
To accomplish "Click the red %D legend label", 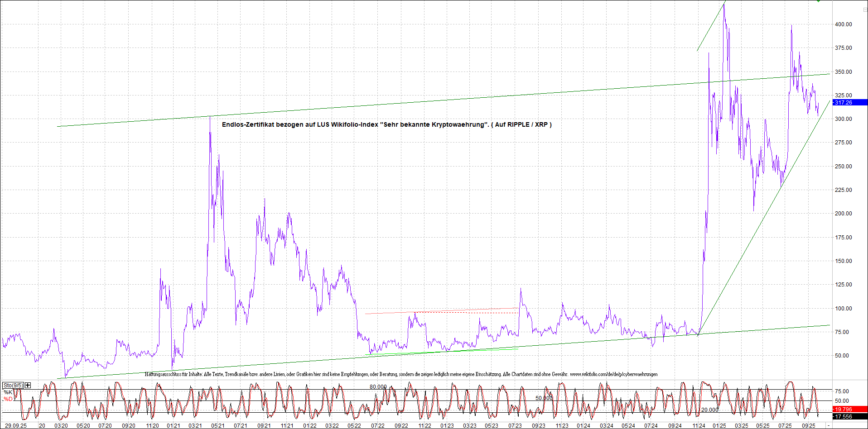I will click(x=8, y=399).
